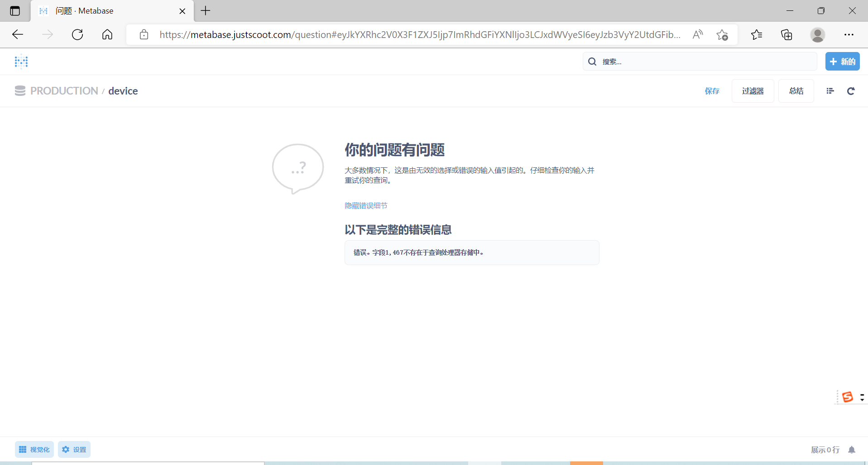Hide error details via 隐藏错误细节
Image resolution: width=868 pixels, height=465 pixels.
pos(365,205)
